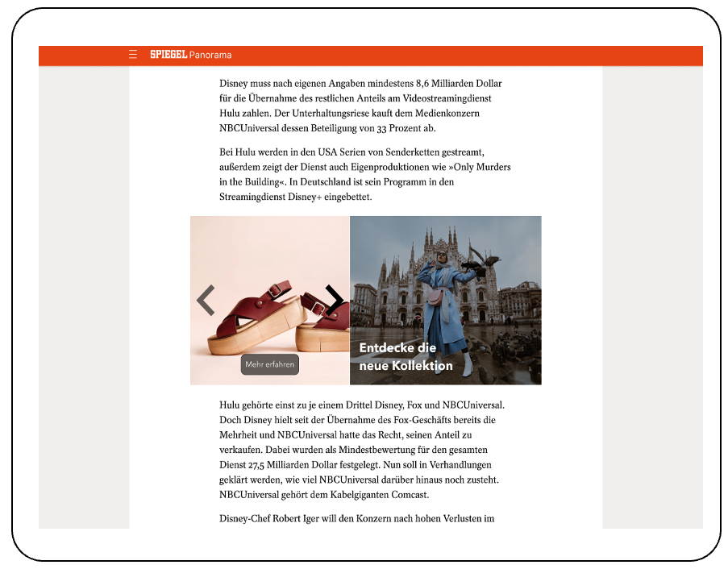728x569 pixels.
Task: Show the previous ad slide with left arrow
Action: click(206, 300)
